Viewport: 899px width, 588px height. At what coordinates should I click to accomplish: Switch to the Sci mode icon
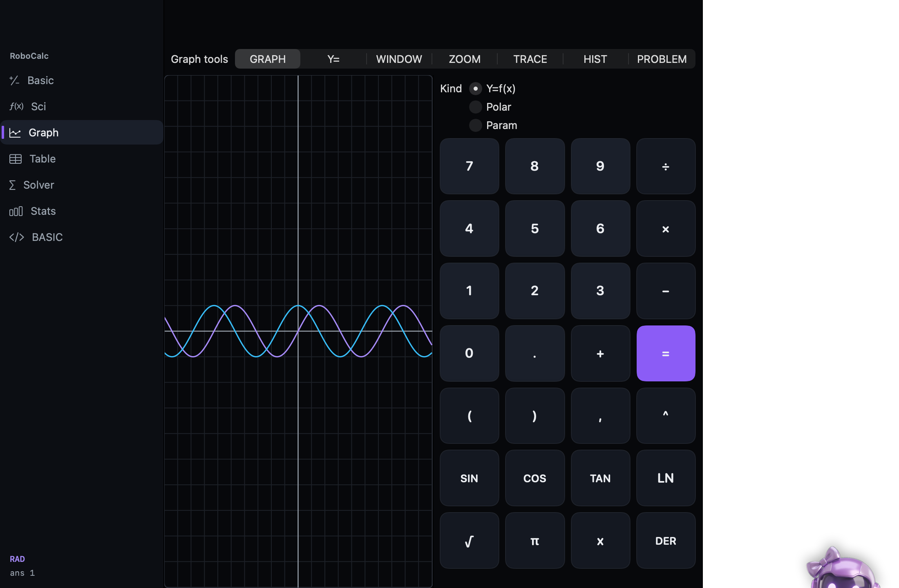(16, 107)
